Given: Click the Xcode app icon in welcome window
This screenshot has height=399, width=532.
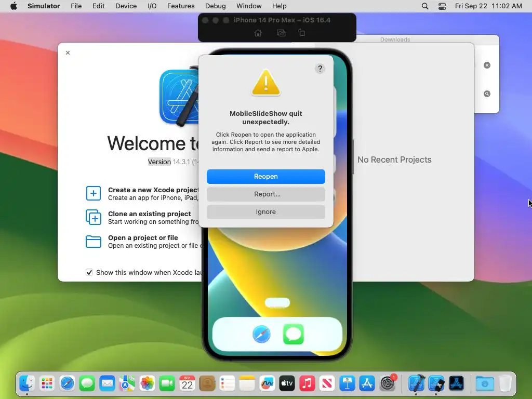Looking at the screenshot, I should pos(180,96).
